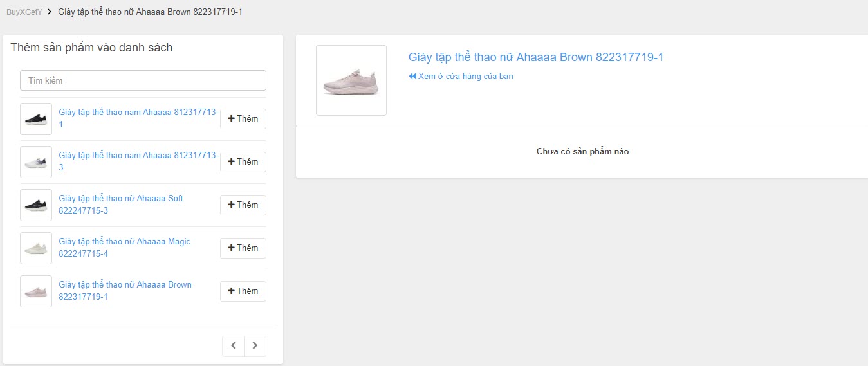The image size is (868, 366).
Task: Select white sneaker thumbnail for 812317713-3
Action: click(x=36, y=162)
